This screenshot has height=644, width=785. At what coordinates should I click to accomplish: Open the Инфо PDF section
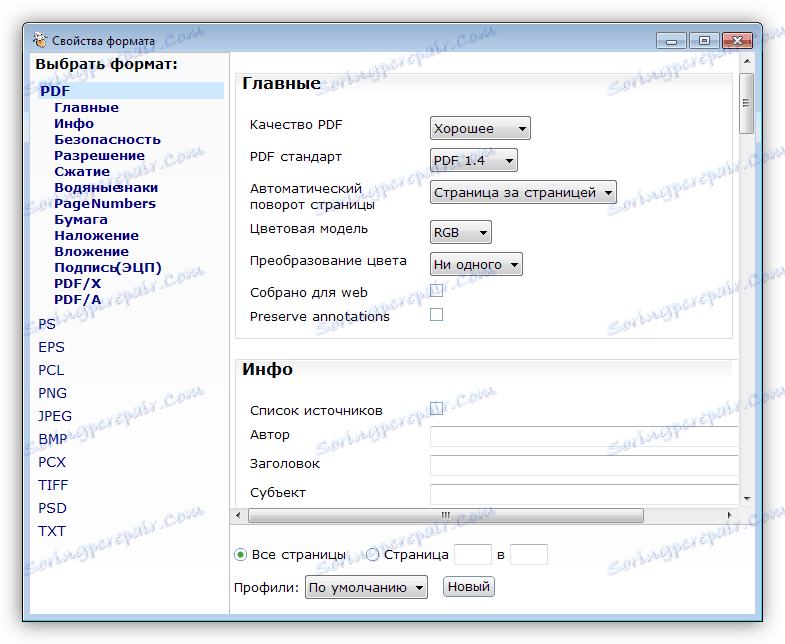74,124
